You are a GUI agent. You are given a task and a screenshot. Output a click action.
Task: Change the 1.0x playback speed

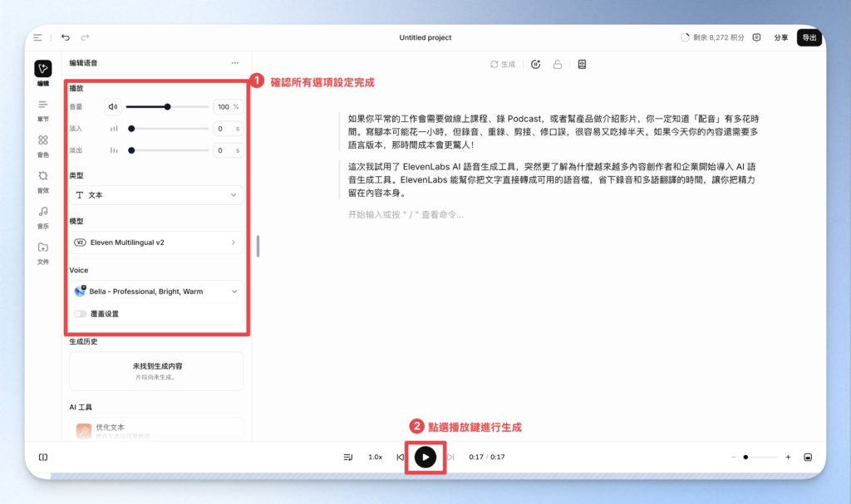coord(375,458)
